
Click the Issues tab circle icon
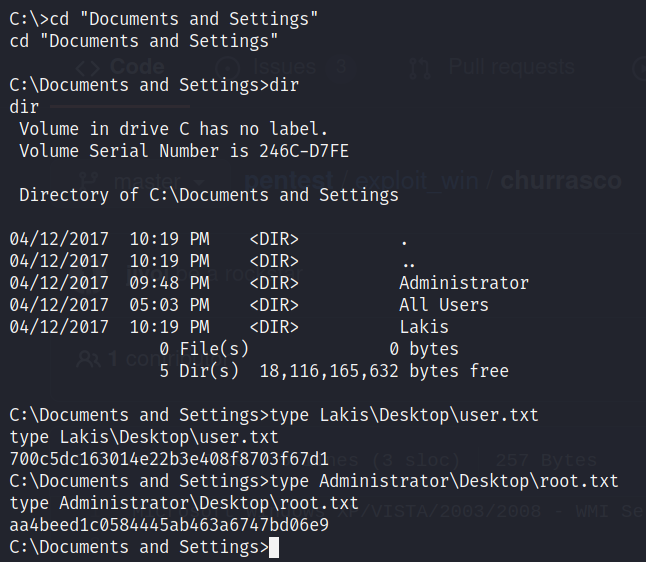[228, 66]
